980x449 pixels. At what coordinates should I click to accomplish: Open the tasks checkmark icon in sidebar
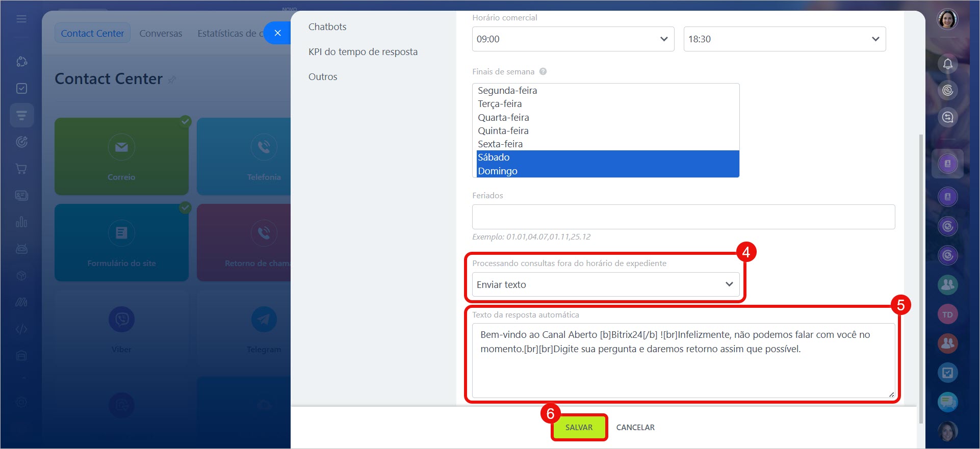pyautogui.click(x=21, y=89)
